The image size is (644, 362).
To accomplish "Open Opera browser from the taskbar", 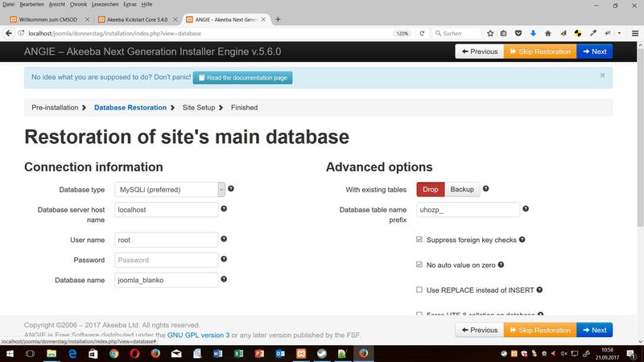I will click(x=134, y=353).
